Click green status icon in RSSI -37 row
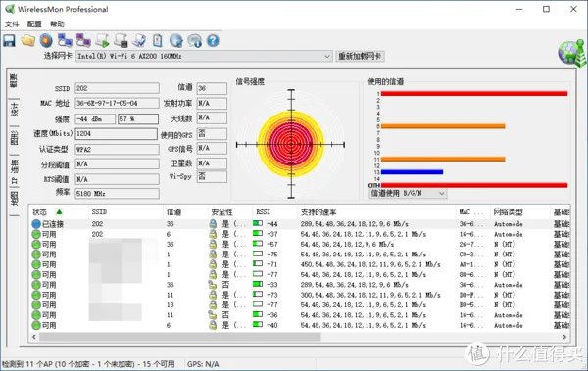The image size is (588, 371). point(36,234)
